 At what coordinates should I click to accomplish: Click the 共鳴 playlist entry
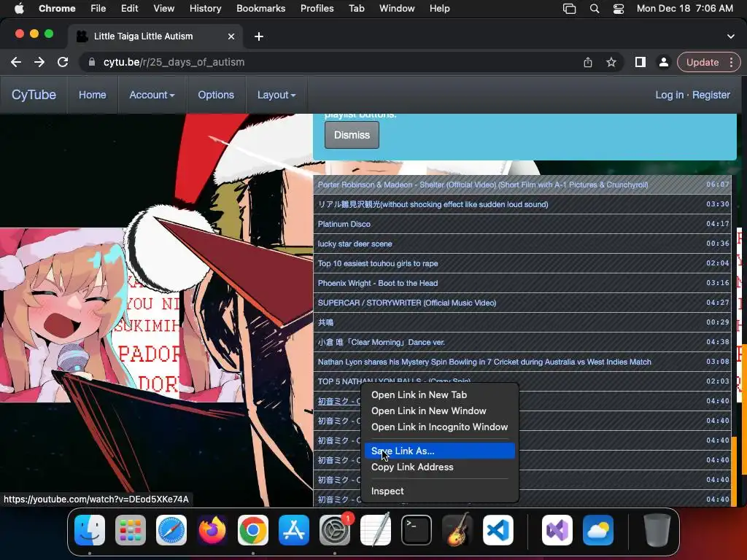point(522,322)
